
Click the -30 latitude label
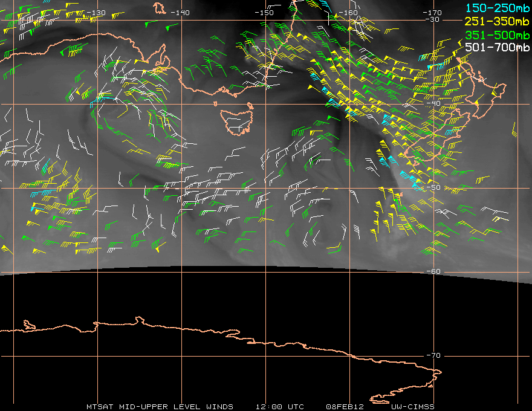coord(433,19)
